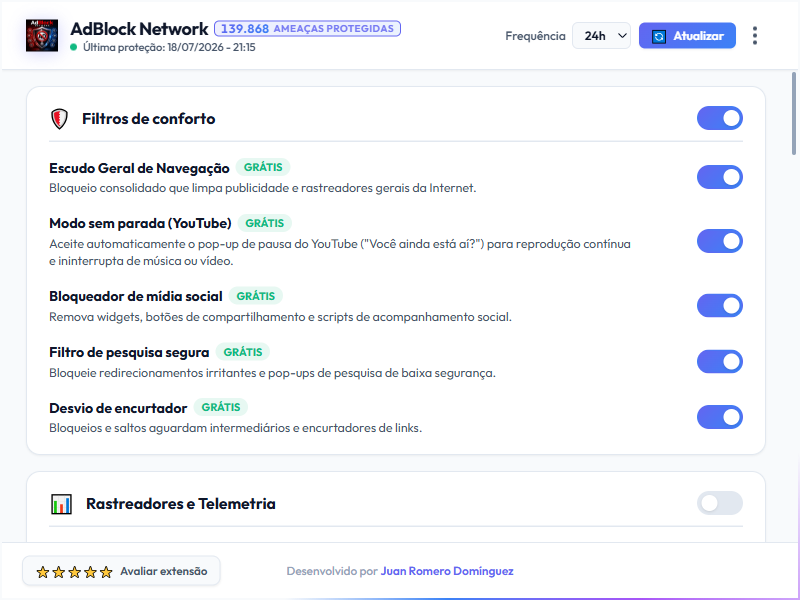Click the green status dot near Última proteção

tap(73, 47)
